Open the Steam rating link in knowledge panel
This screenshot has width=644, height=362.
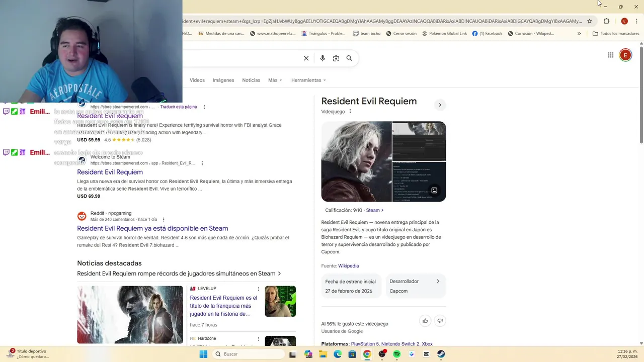pos(374,211)
